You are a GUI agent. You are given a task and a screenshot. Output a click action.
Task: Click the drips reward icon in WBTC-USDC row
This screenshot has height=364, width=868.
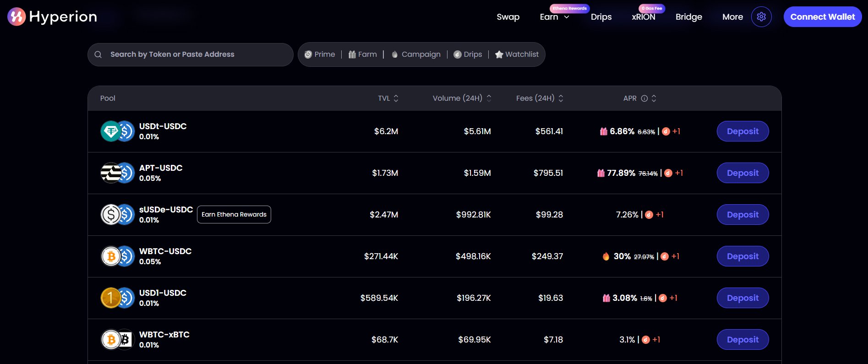click(x=665, y=256)
